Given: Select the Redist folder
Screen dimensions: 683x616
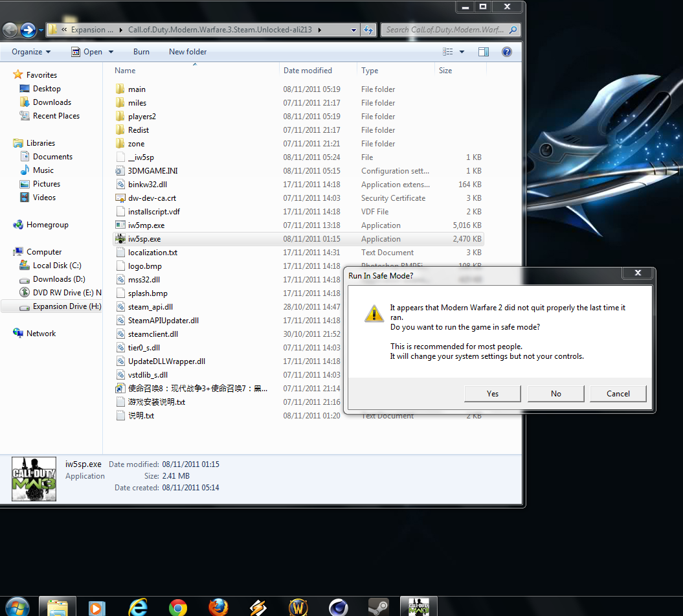Looking at the screenshot, I should tap(133, 130).
